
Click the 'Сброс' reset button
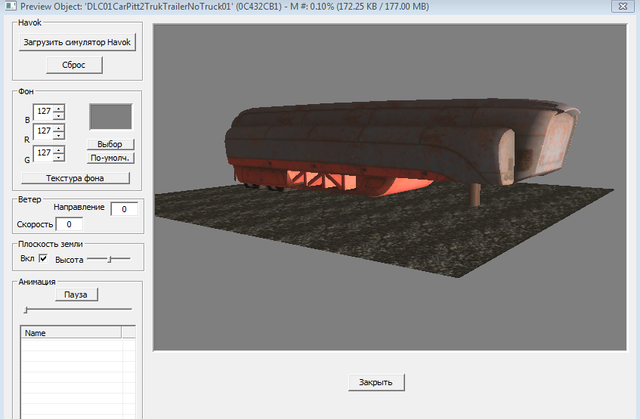point(74,65)
